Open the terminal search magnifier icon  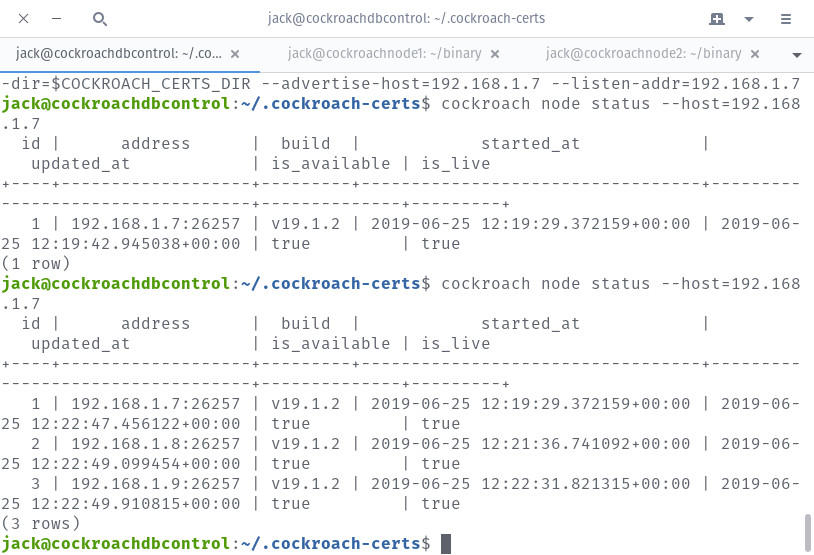[x=100, y=19]
